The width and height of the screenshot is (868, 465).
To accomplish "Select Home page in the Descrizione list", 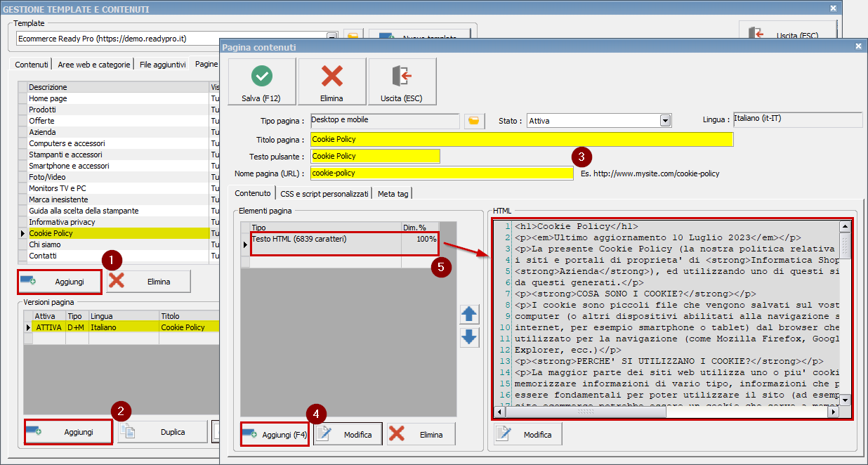I will (119, 98).
